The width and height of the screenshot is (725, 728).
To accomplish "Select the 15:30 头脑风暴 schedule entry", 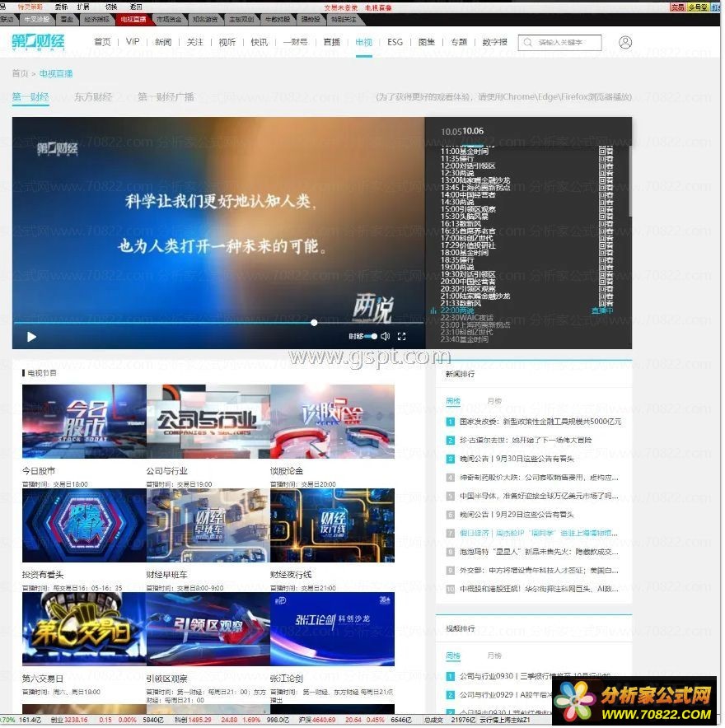I will 464,217.
